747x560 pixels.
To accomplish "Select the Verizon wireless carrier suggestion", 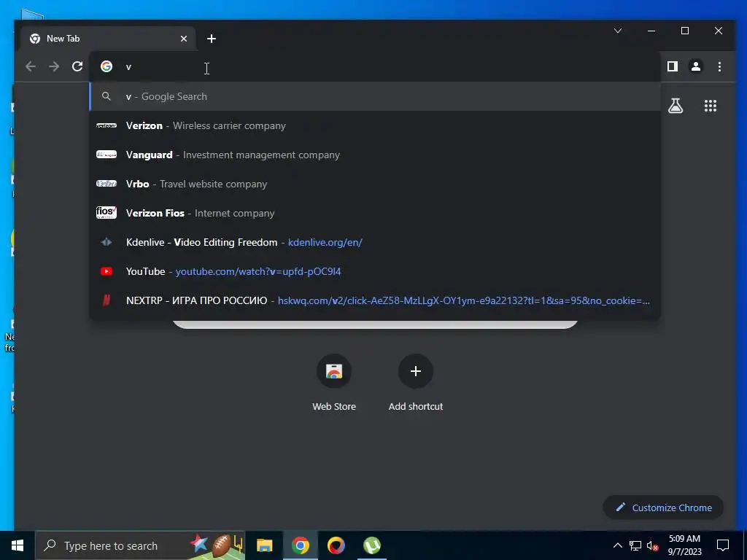I will (x=375, y=125).
